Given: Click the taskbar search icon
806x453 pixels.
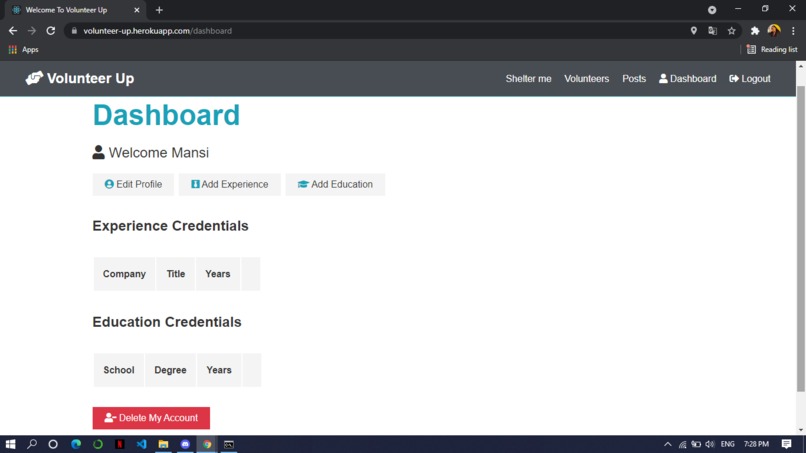Looking at the screenshot, I should tap(32, 444).
